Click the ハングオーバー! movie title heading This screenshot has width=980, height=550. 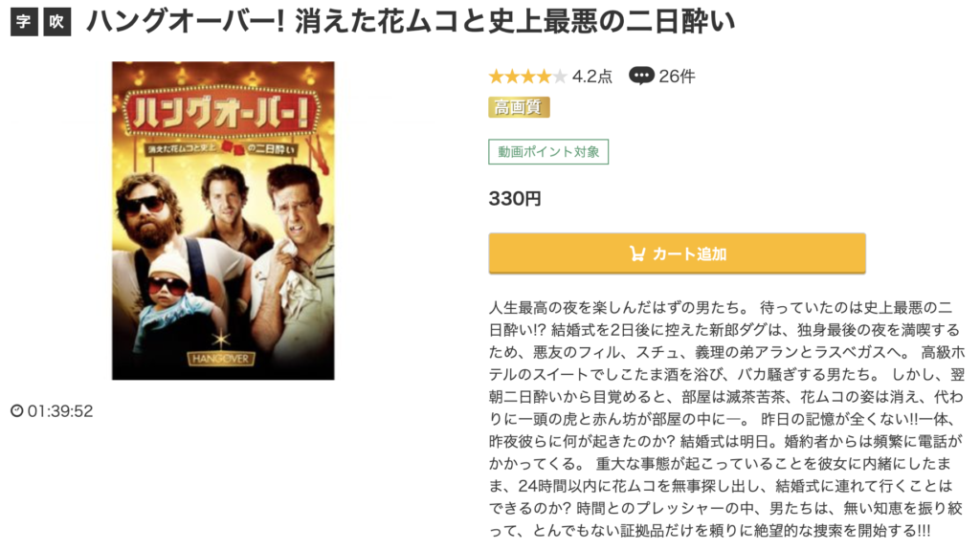pyautogui.click(x=411, y=22)
